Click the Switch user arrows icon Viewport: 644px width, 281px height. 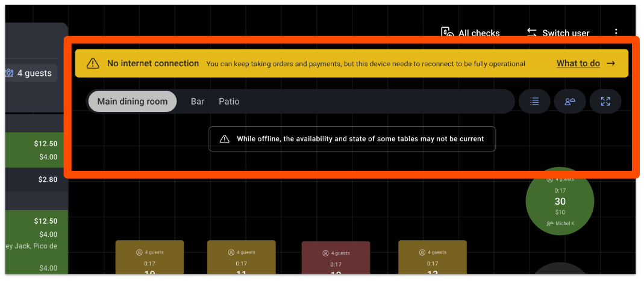click(x=531, y=33)
